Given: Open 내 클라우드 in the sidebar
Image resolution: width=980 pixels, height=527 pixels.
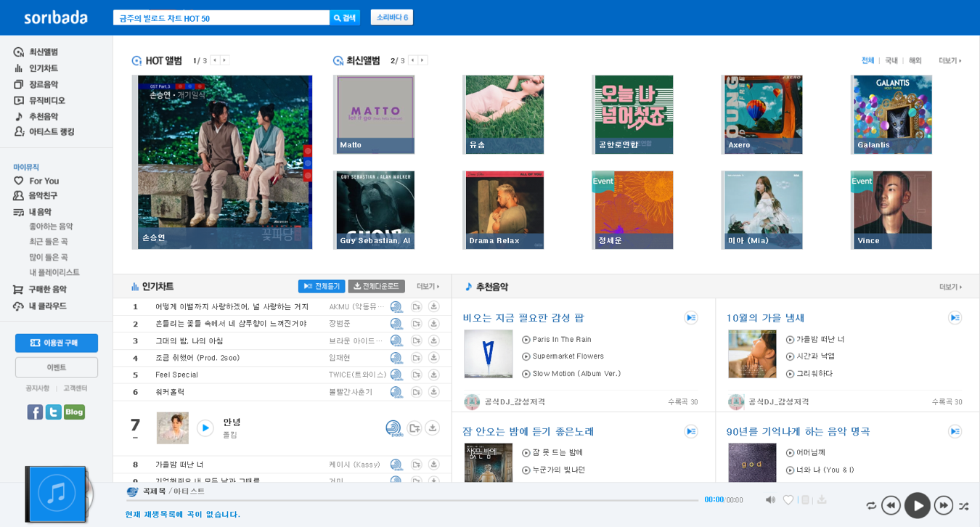Looking at the screenshot, I should click(x=40, y=306).
